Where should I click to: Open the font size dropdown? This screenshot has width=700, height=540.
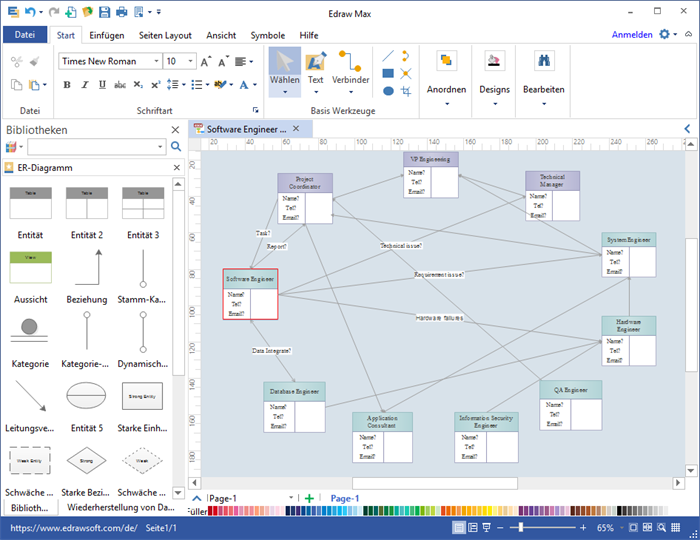coord(191,61)
